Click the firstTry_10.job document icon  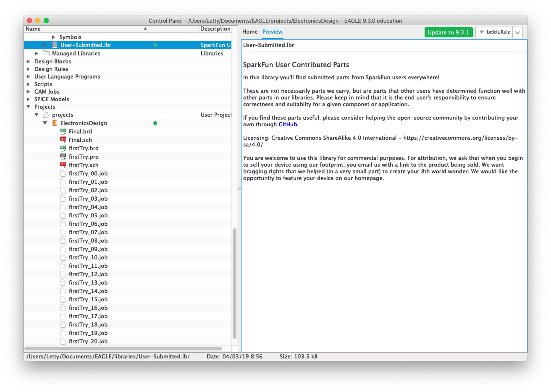63,257
